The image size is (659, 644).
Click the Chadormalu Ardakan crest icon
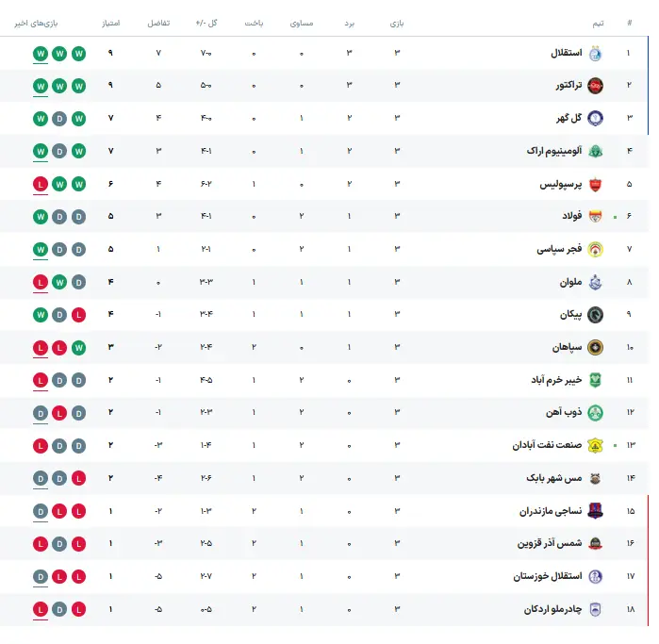point(595,609)
